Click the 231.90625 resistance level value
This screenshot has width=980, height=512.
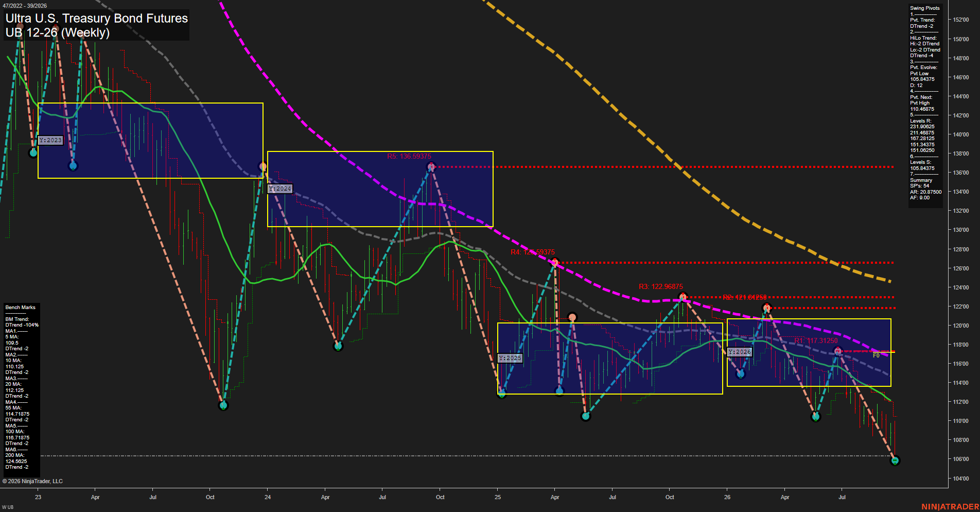pos(922,127)
